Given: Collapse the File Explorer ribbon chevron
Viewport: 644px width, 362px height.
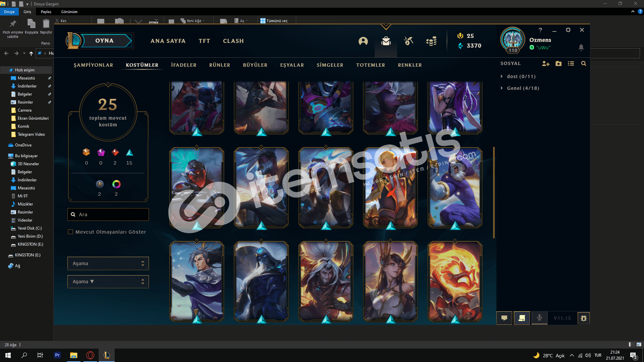Looking at the screenshot, I should point(633,11).
